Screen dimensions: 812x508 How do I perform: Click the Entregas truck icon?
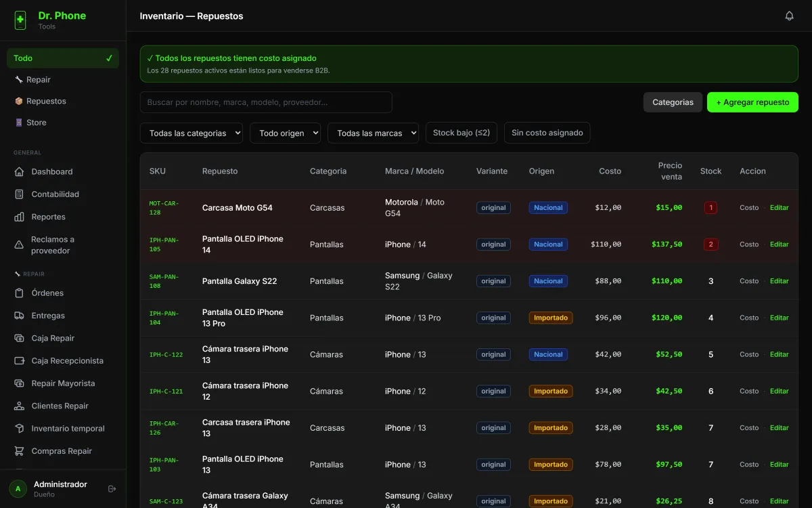pos(19,316)
